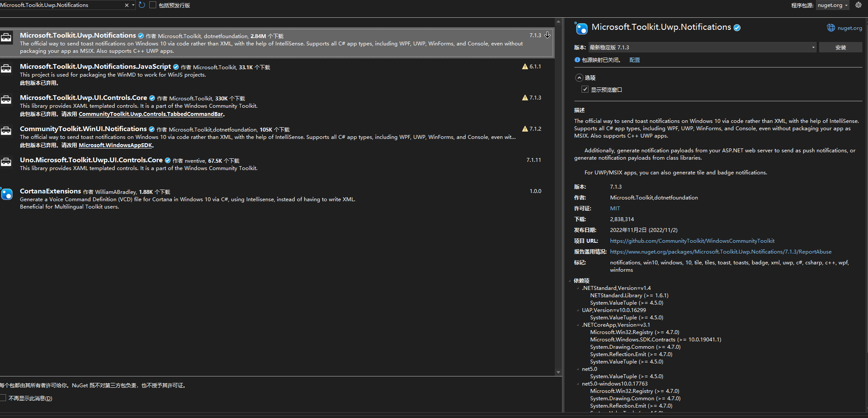The height and width of the screenshot is (418, 868).
Task: Click the warning icon beside version 6.1.1
Action: (525, 67)
